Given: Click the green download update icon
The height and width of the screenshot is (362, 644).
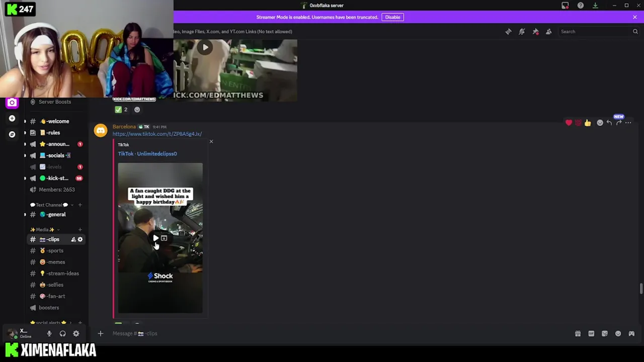Looking at the screenshot, I should click(595, 6).
